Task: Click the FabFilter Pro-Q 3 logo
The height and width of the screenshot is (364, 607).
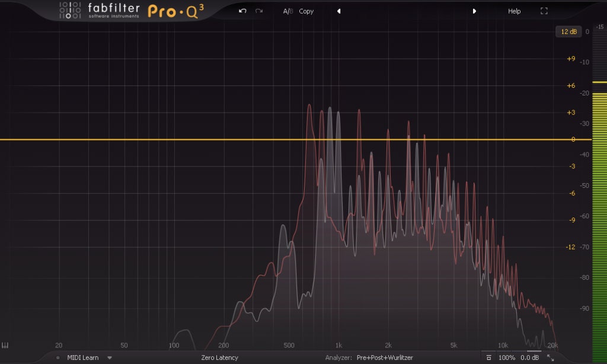Action: coord(132,11)
